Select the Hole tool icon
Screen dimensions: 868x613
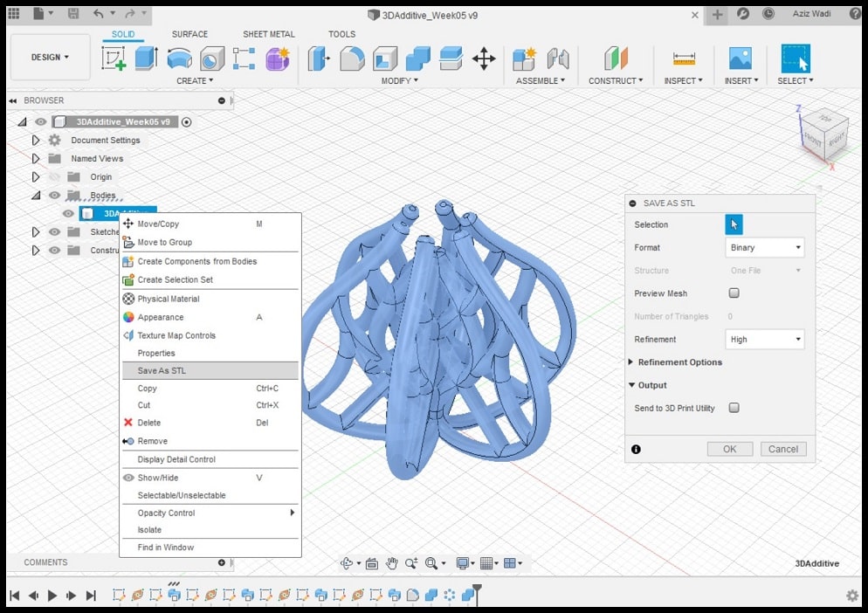click(x=212, y=59)
